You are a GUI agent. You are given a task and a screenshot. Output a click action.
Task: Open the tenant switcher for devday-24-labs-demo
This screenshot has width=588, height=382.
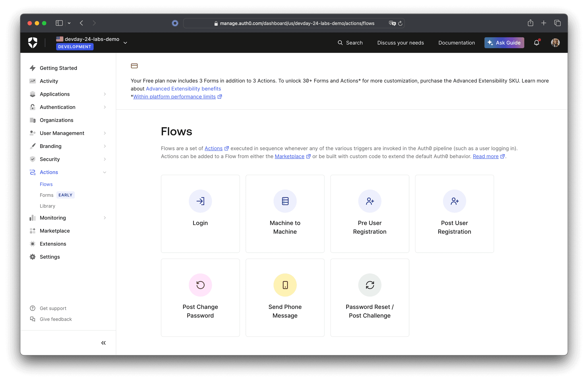tap(125, 42)
